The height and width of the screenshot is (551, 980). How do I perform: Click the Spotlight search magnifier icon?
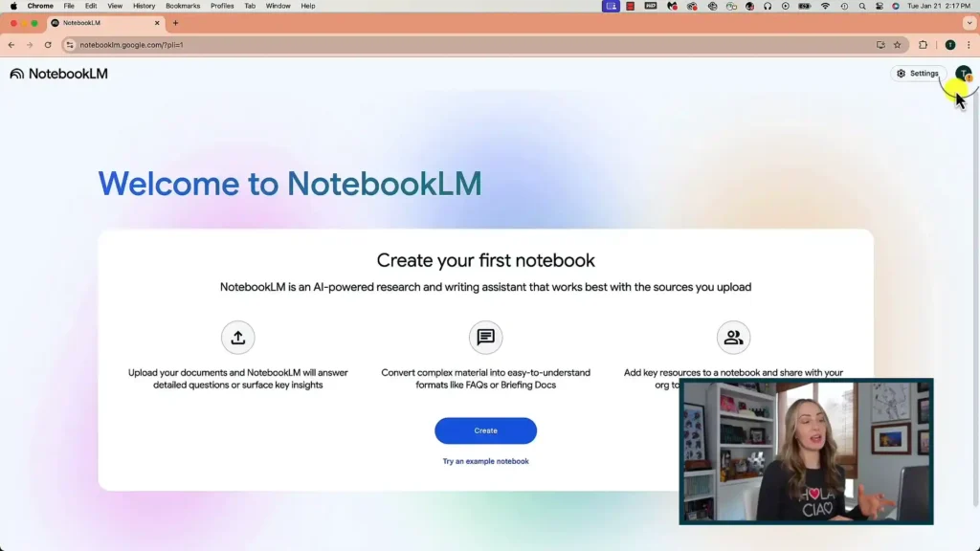coord(862,6)
